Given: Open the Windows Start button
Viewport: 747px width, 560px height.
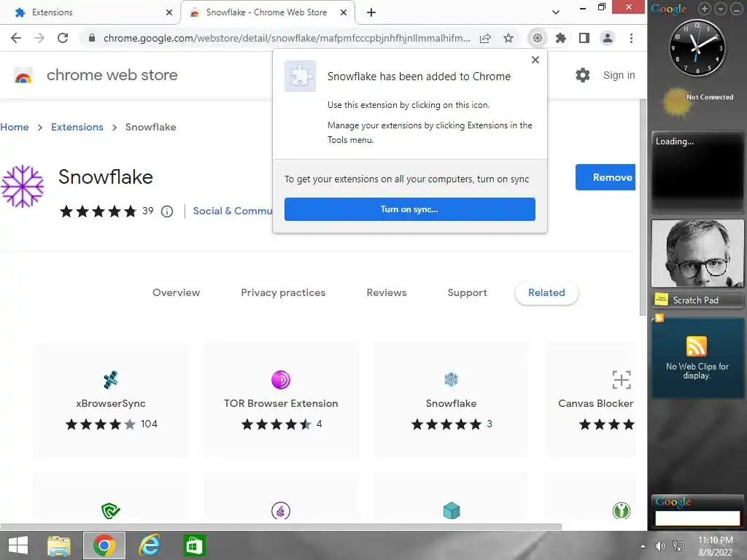Looking at the screenshot, I should [x=18, y=545].
